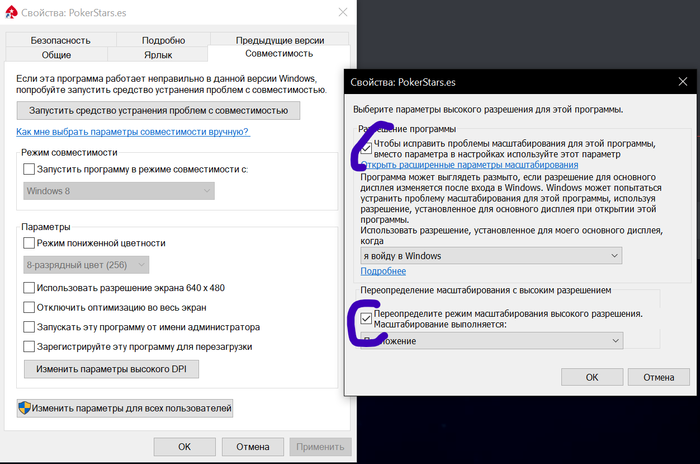Viewport: 700px width, 464px height.
Task: Switch to the Общие tab
Action: click(x=56, y=55)
